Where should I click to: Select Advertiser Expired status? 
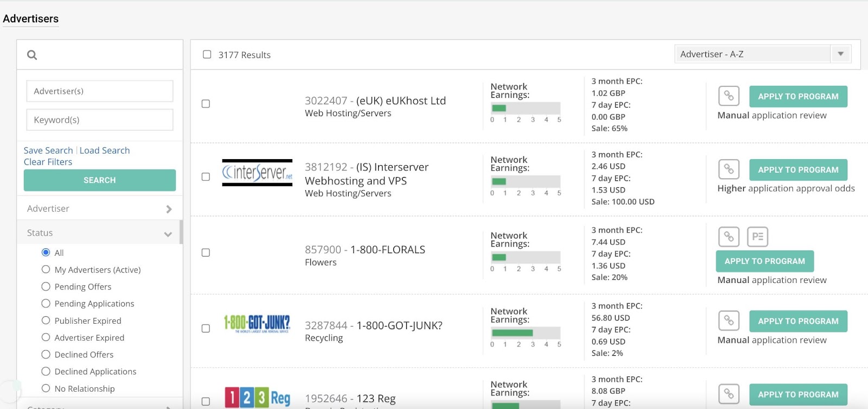click(46, 337)
